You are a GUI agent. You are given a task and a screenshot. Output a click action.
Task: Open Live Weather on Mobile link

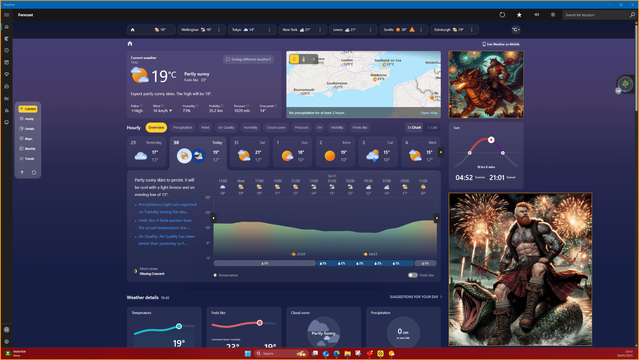[501, 44]
